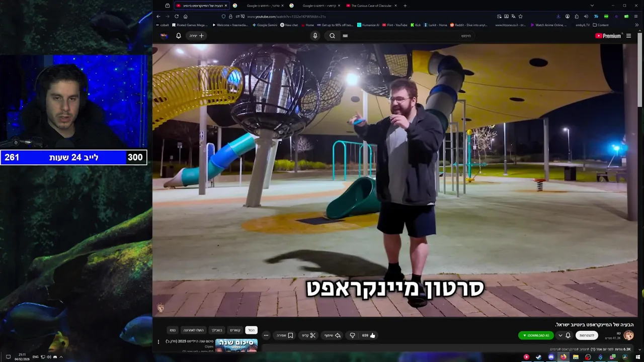Expand the list all tabs chevron
This screenshot has height=362, width=644.
pos(592,6)
